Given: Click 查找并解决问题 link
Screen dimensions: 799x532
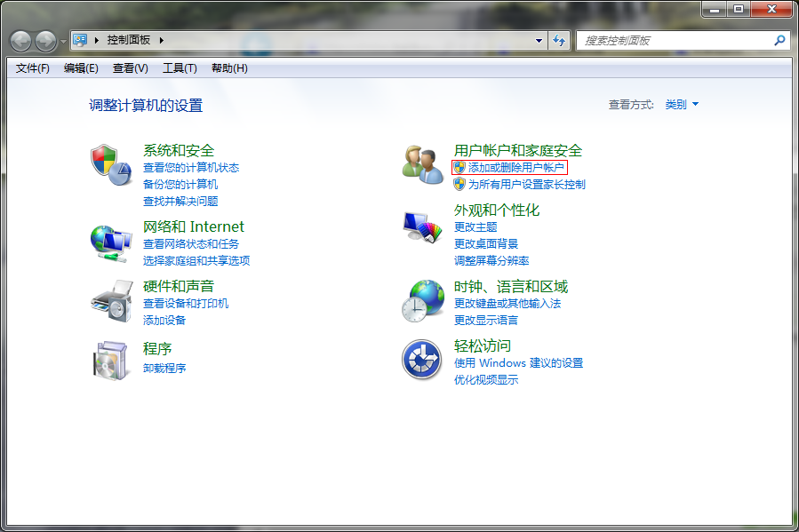Looking at the screenshot, I should 180,201.
